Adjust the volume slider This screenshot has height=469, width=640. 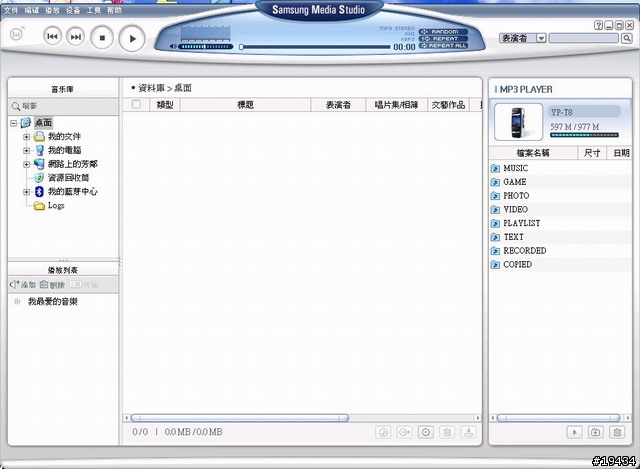pyautogui.click(x=206, y=47)
